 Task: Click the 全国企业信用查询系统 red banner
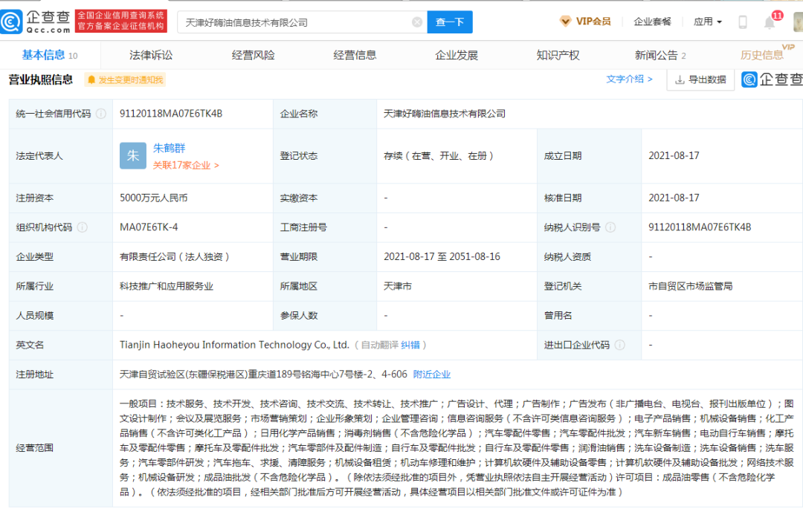click(121, 21)
